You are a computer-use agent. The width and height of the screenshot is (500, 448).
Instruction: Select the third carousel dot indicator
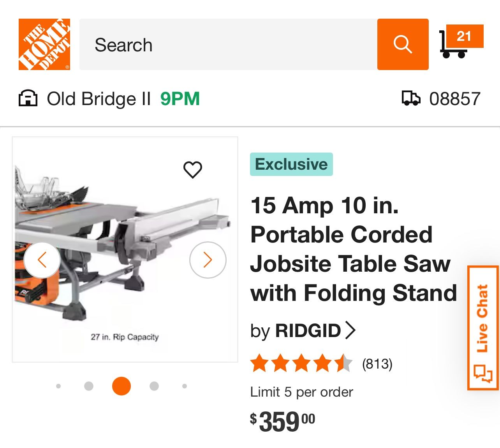[121, 386]
